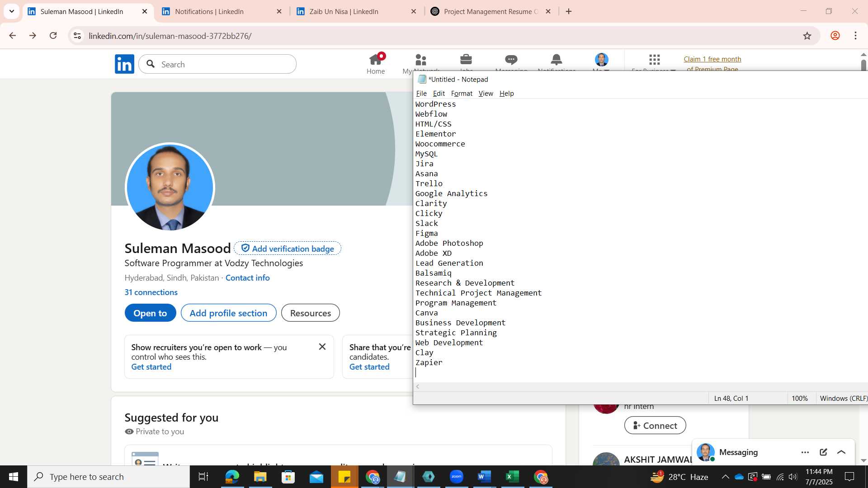Open Task View icon on taskbar

pyautogui.click(x=203, y=477)
